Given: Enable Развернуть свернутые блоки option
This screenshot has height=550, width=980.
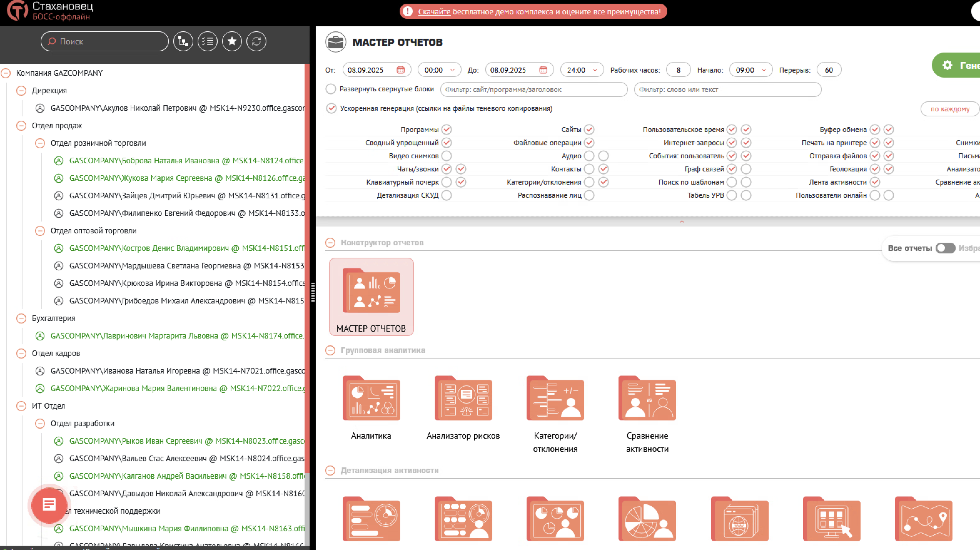Looking at the screenshot, I should [331, 89].
